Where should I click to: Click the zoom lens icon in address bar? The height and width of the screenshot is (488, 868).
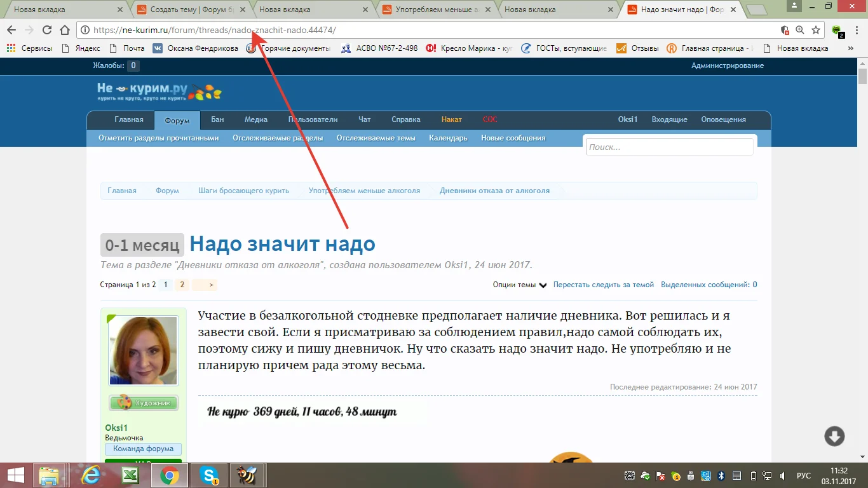pos(799,29)
